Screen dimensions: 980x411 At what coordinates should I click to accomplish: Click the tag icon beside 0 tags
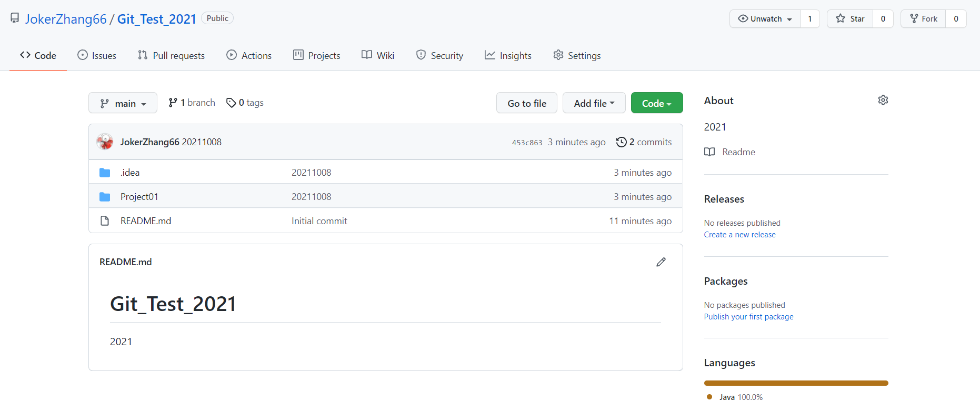point(231,103)
